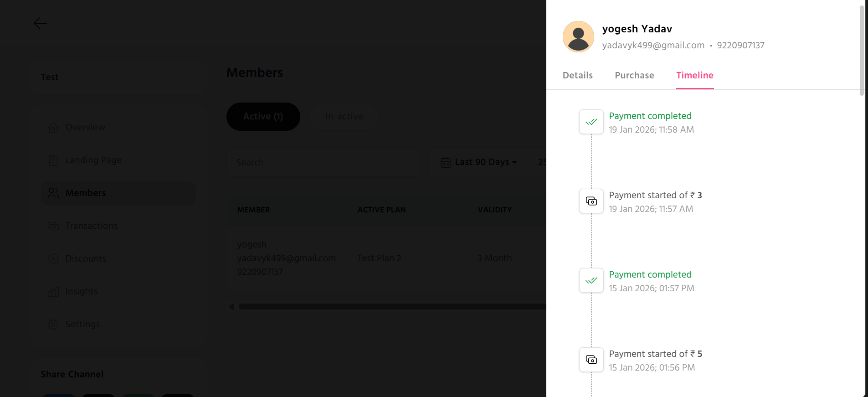This screenshot has width=868, height=397.
Task: Click the 15 Jan payment completed checkmark icon
Action: pos(591,280)
